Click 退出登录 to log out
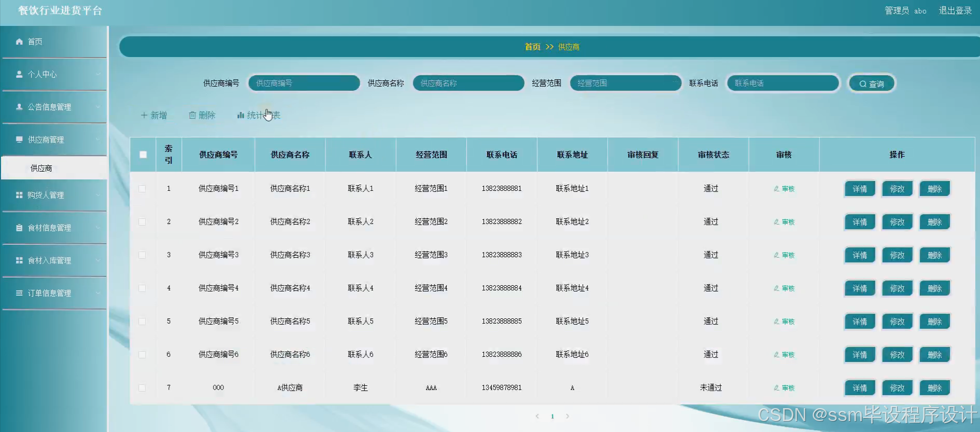980x432 pixels. pos(955,10)
